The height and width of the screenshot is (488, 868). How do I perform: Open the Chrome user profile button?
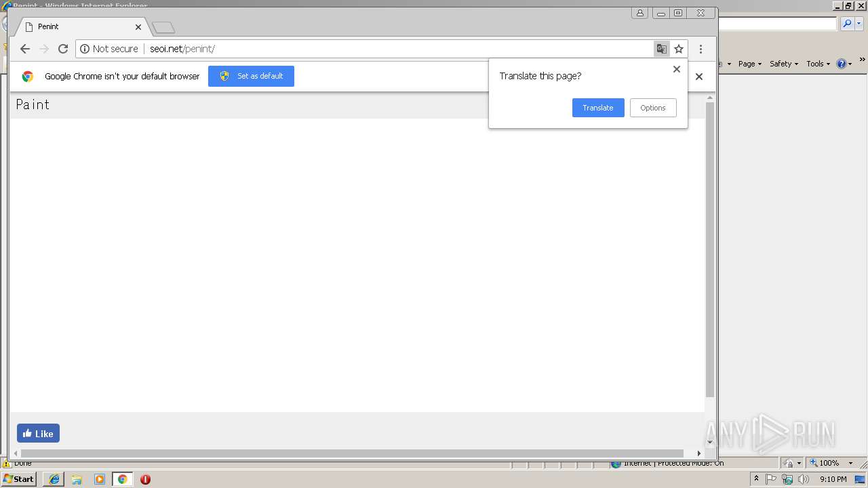tap(639, 13)
